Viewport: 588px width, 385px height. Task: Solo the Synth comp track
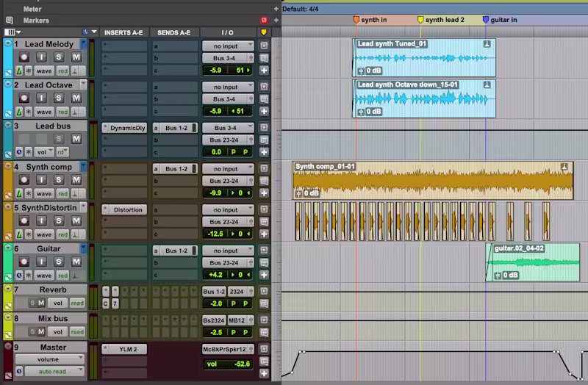(x=59, y=180)
